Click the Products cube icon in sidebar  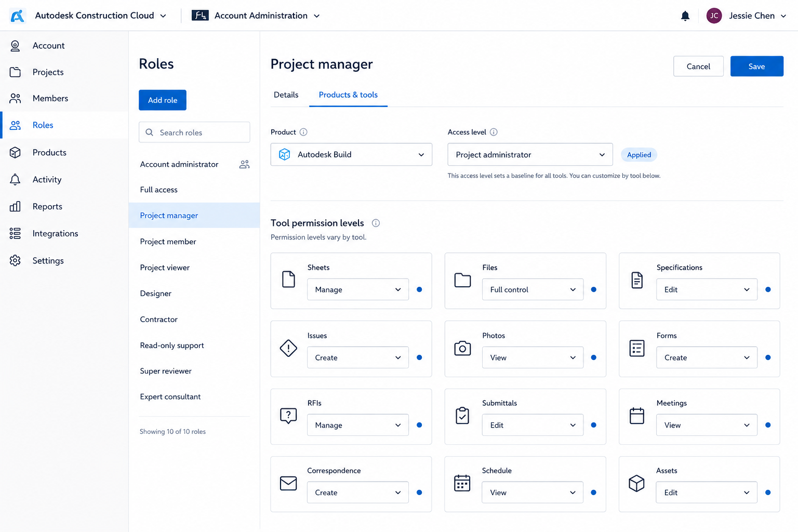click(x=15, y=152)
